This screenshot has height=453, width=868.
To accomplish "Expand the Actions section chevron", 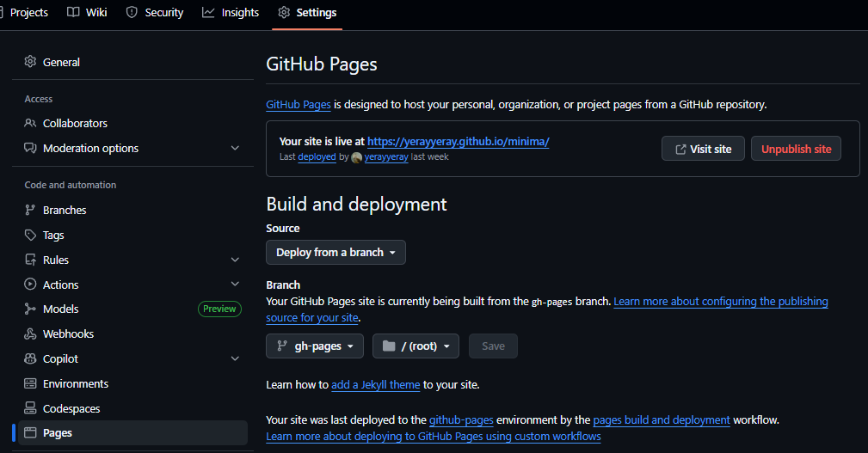I will pyautogui.click(x=235, y=284).
